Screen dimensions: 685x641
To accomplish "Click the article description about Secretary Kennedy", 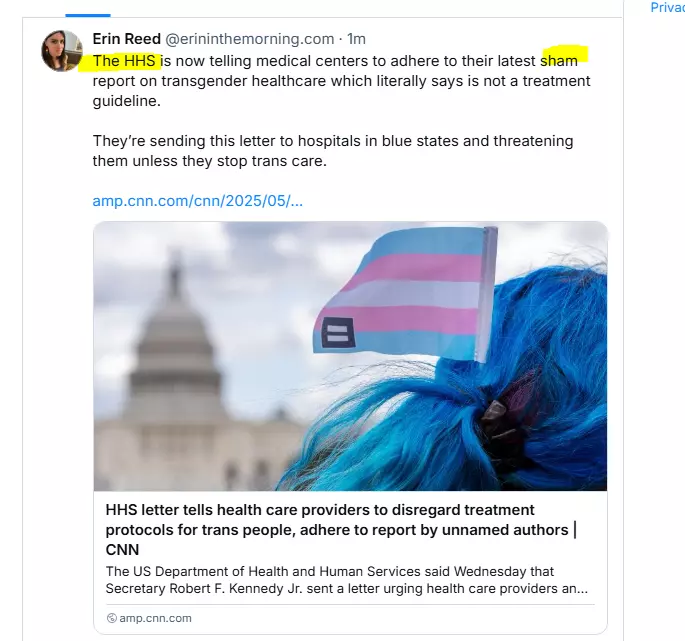I will tap(346, 580).
